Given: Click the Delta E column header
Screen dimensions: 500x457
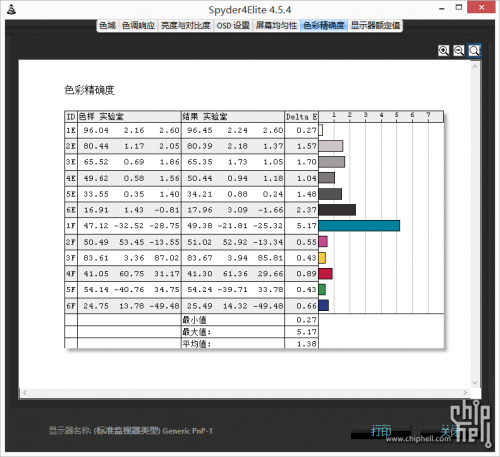Looking at the screenshot, I should (x=301, y=117).
